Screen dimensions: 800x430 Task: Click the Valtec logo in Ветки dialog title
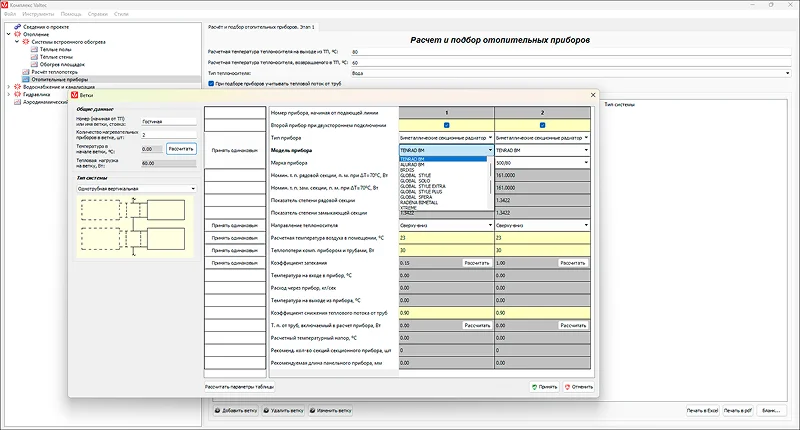(x=74, y=95)
